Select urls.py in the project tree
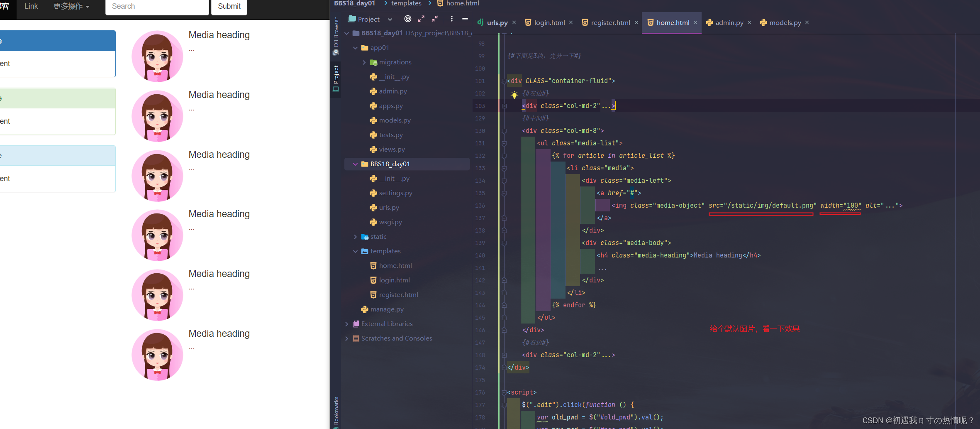 (x=389, y=208)
